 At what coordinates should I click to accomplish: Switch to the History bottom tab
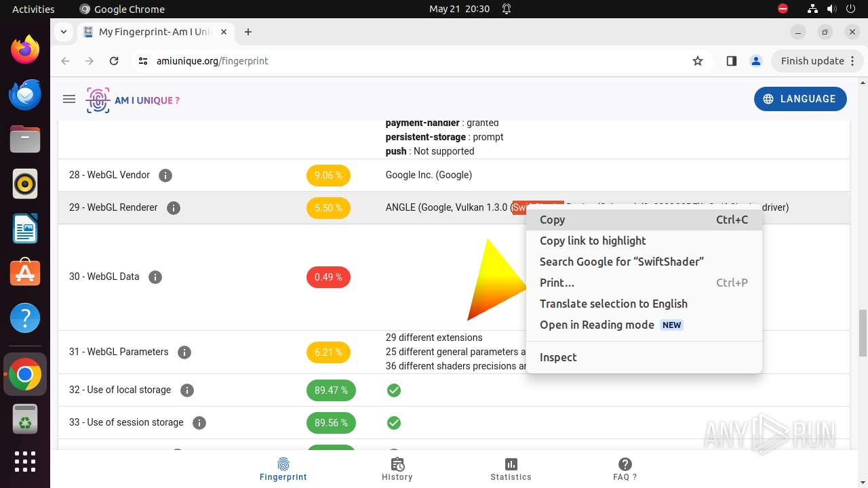[397, 469]
